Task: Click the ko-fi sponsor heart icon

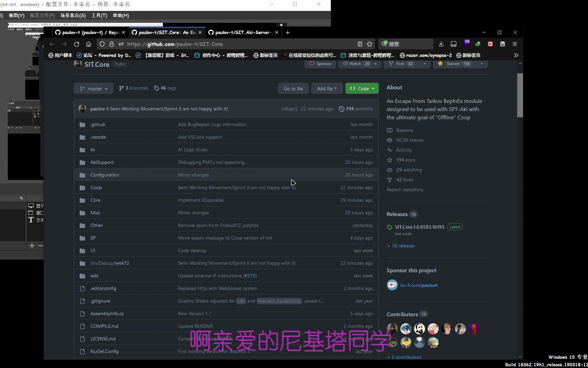Action: (x=392, y=285)
